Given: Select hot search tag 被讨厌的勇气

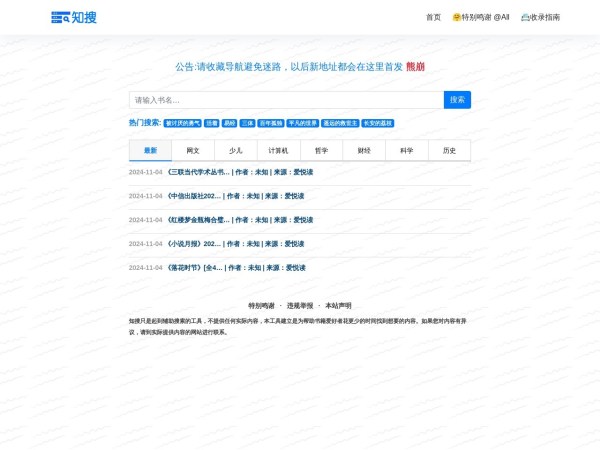Looking at the screenshot, I should (x=183, y=123).
